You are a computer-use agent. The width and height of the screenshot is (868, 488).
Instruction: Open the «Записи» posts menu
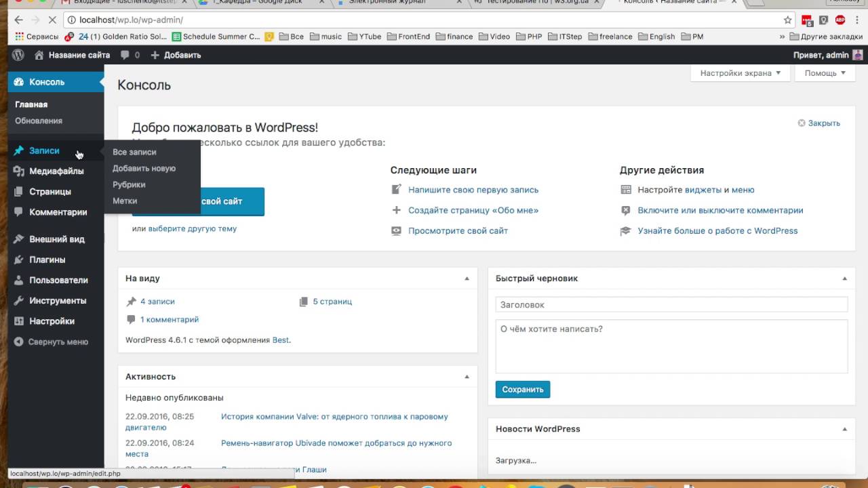point(56,150)
